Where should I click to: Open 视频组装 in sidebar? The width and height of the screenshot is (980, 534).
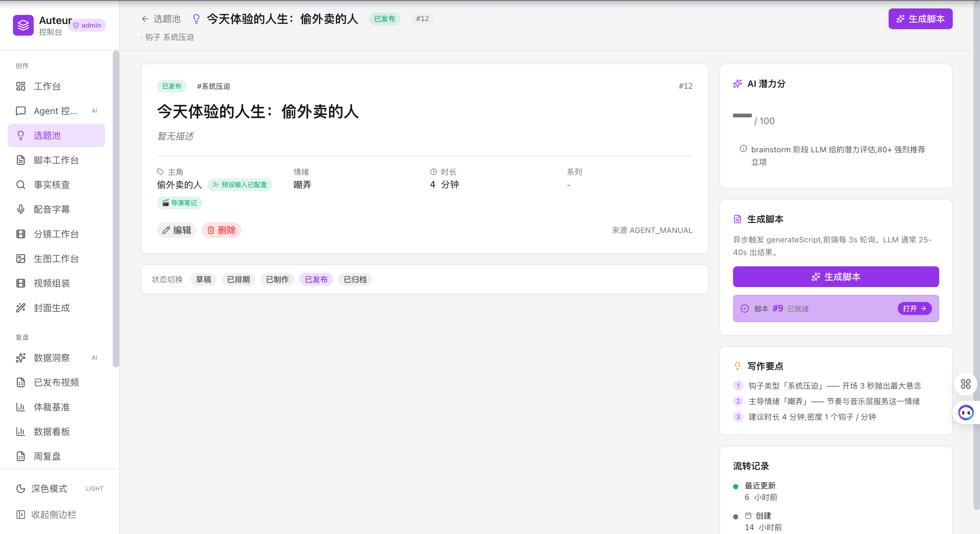click(x=56, y=283)
